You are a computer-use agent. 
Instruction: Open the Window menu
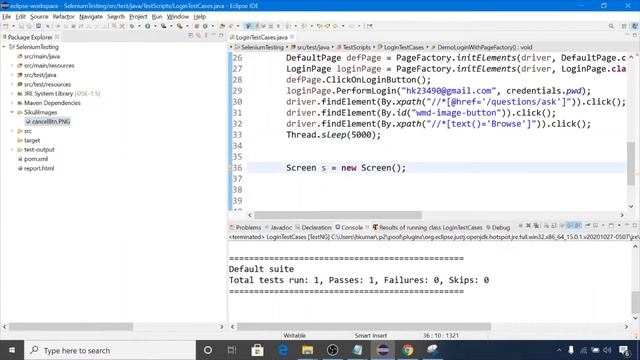178,17
